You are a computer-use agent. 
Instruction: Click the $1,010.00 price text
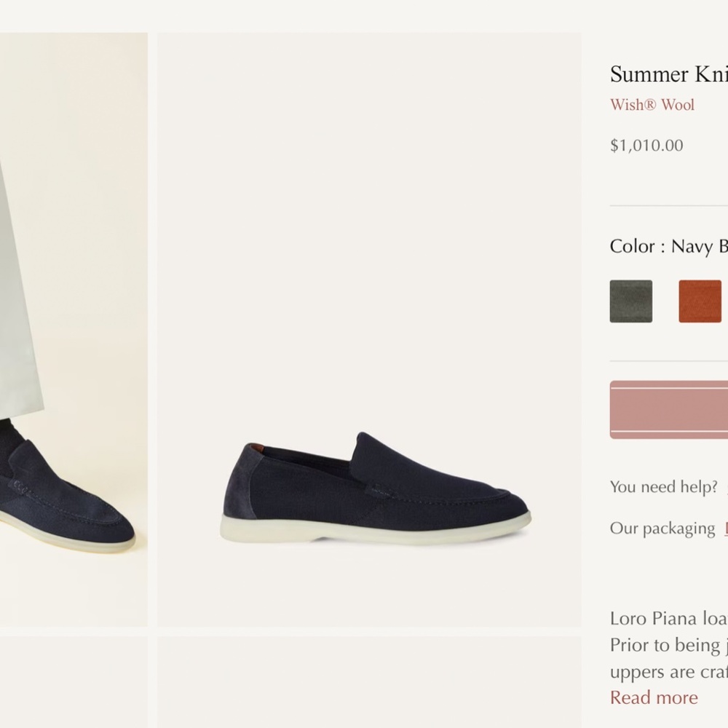(646, 145)
